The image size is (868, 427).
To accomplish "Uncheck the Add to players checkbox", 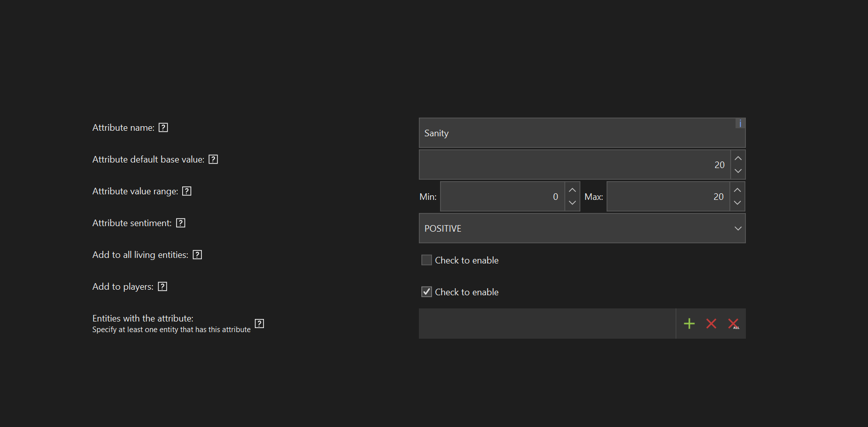I will point(426,292).
